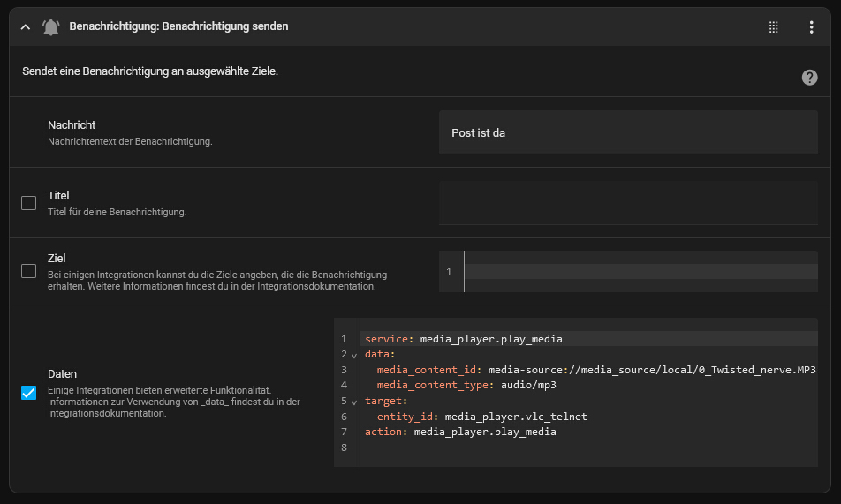Collapse the notification action card
This screenshot has height=504, width=841.
tap(26, 26)
